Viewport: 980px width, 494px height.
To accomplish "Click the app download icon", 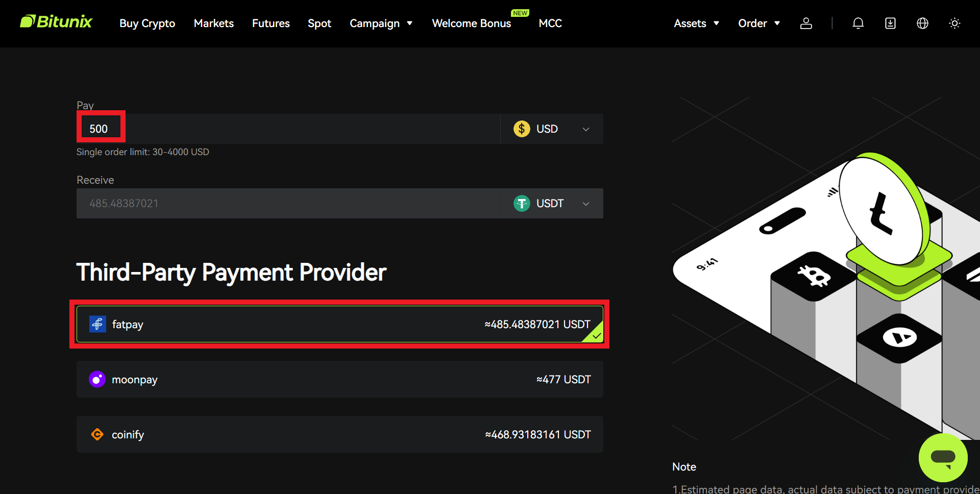I will [890, 23].
